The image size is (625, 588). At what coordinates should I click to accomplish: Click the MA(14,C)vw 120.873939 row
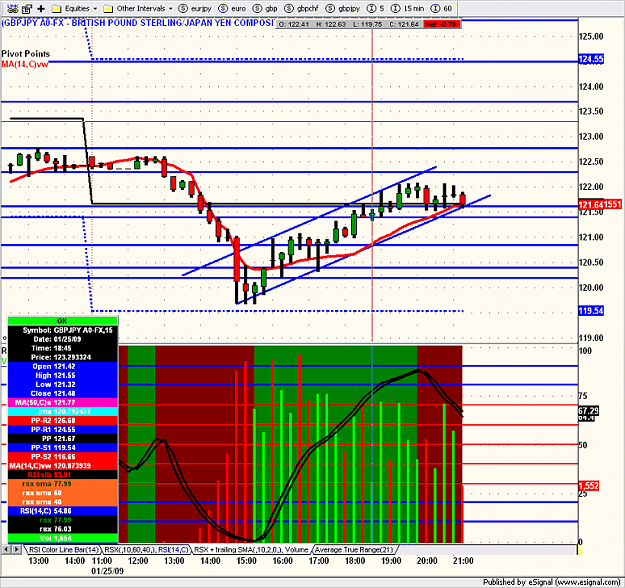[x=63, y=466]
